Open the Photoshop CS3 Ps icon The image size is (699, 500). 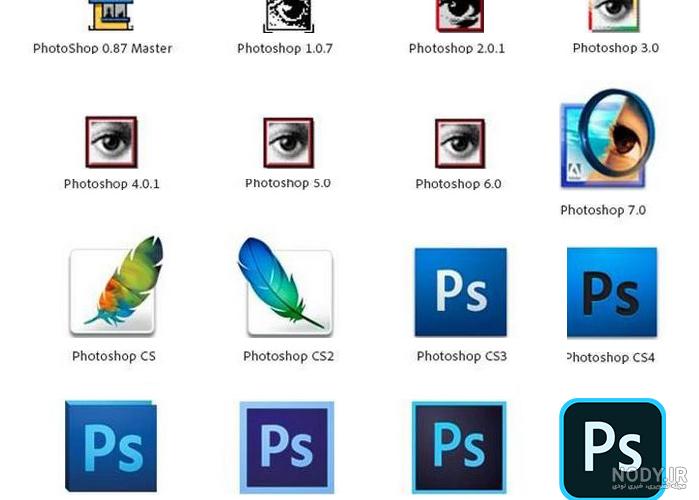[x=461, y=292]
